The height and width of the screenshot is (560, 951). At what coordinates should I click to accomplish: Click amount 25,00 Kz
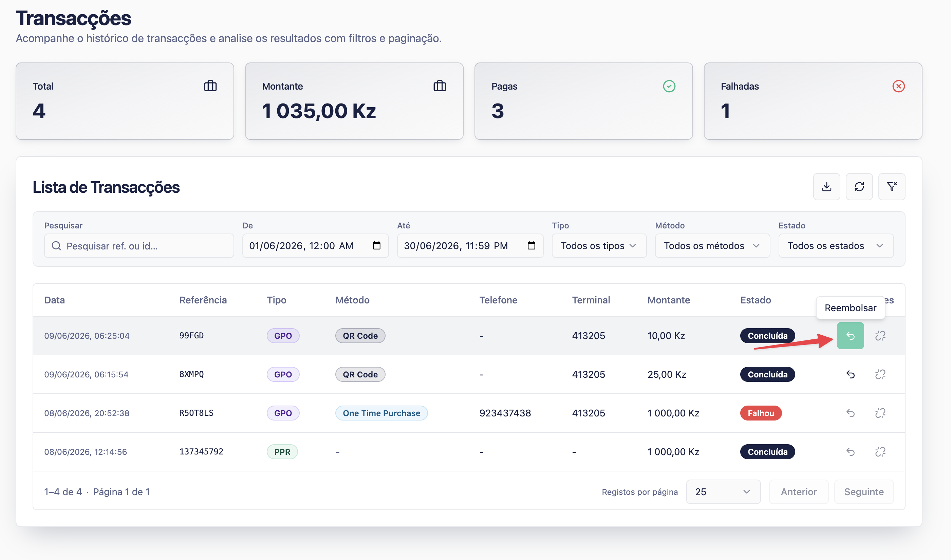[x=667, y=374]
